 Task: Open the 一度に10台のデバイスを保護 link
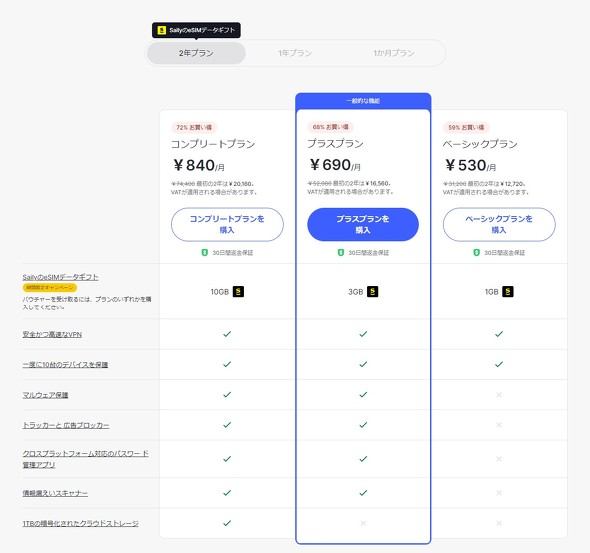click(x=65, y=365)
